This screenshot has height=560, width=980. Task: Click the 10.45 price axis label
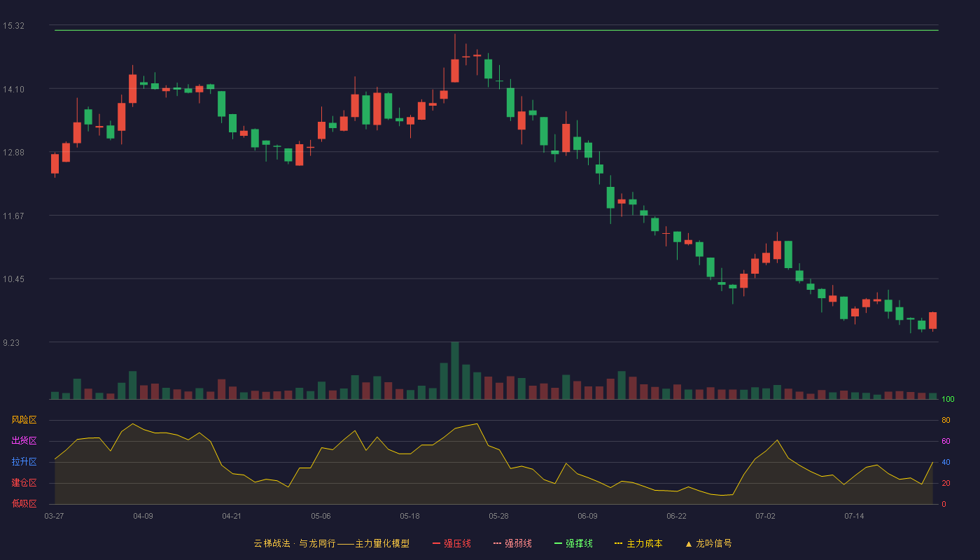point(13,279)
